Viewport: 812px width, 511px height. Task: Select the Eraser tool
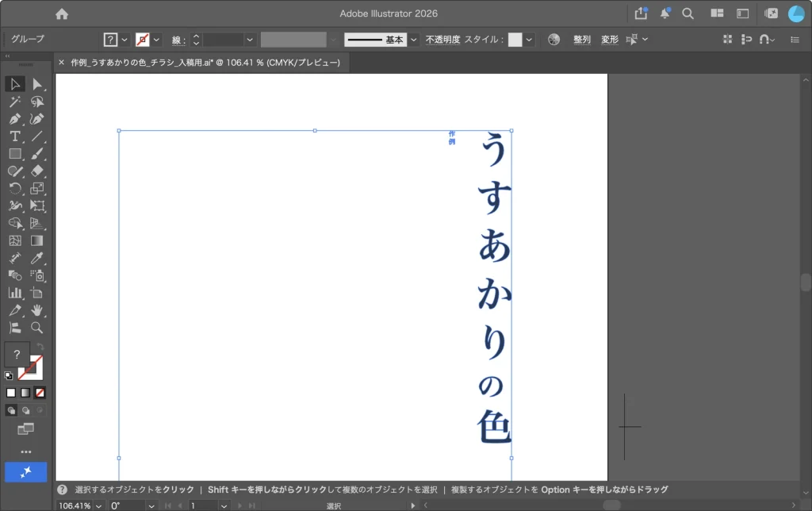36,171
